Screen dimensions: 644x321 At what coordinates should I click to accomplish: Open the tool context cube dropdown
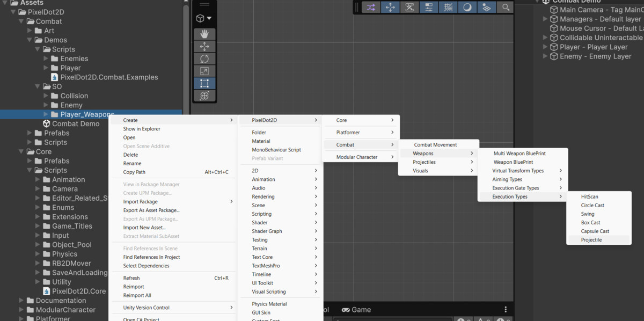click(x=204, y=18)
